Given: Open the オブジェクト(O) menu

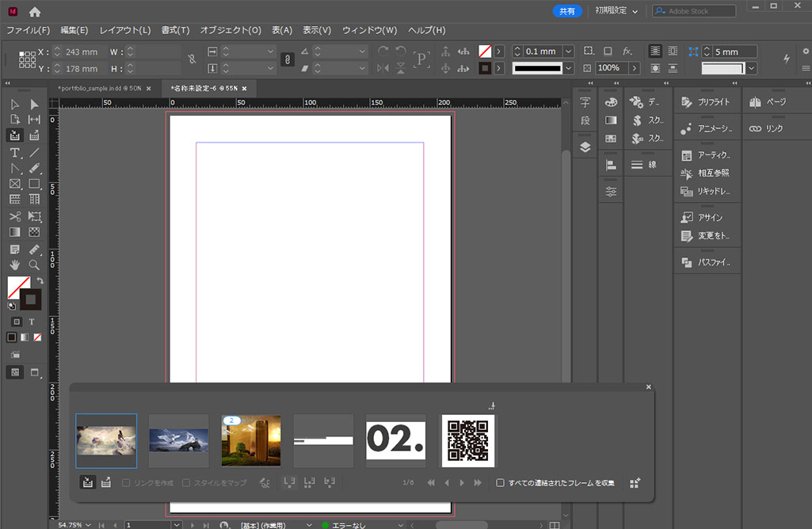Looking at the screenshot, I should (230, 30).
